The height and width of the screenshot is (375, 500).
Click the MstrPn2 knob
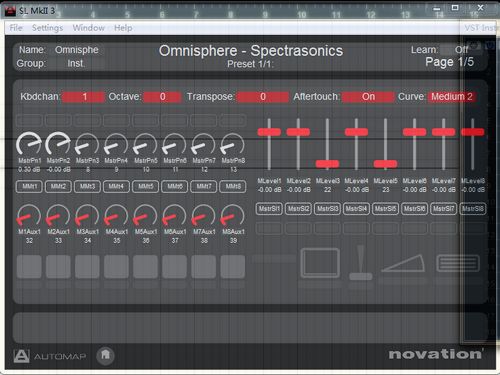point(58,144)
